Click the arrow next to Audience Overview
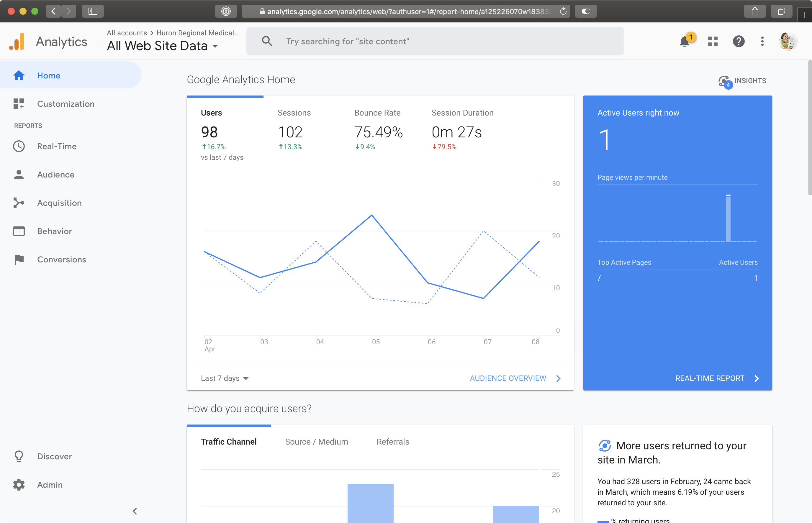Screen dimensions: 812x523 559,378
